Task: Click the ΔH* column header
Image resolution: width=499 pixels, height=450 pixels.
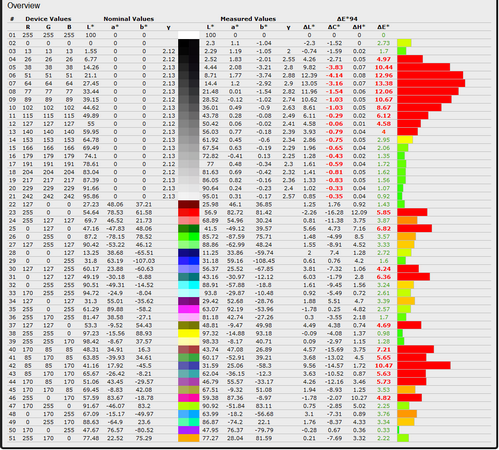Action: click(x=359, y=27)
